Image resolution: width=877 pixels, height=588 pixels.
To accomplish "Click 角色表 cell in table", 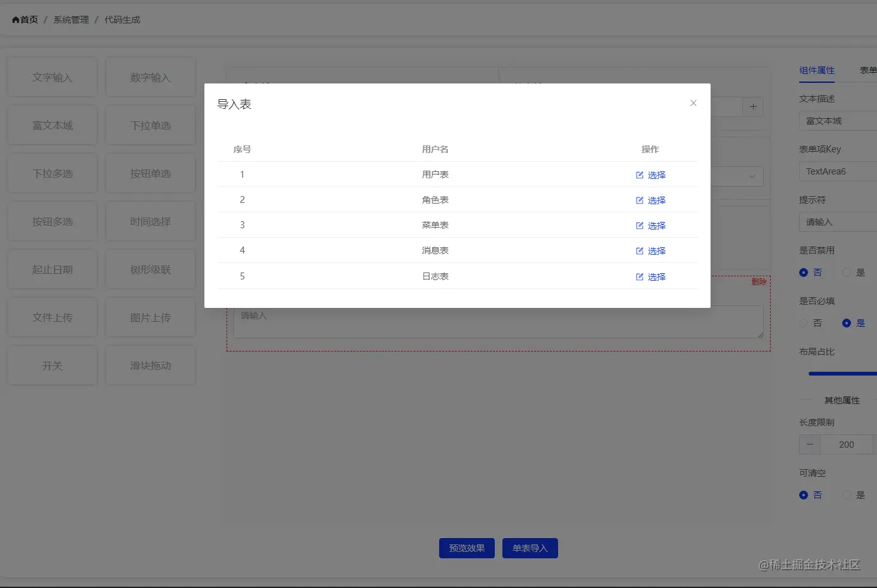I will point(435,200).
